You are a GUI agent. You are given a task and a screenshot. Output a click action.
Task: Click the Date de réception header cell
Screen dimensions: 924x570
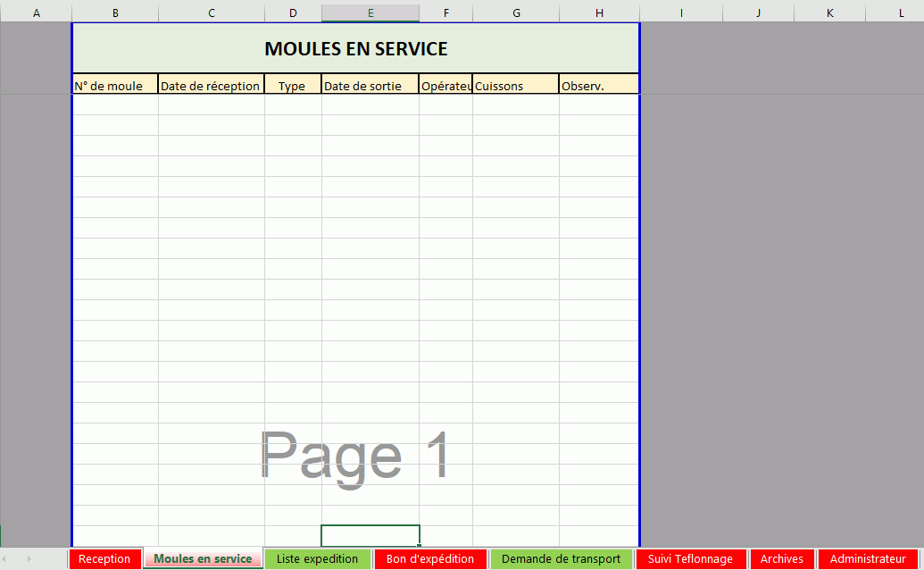coord(211,84)
